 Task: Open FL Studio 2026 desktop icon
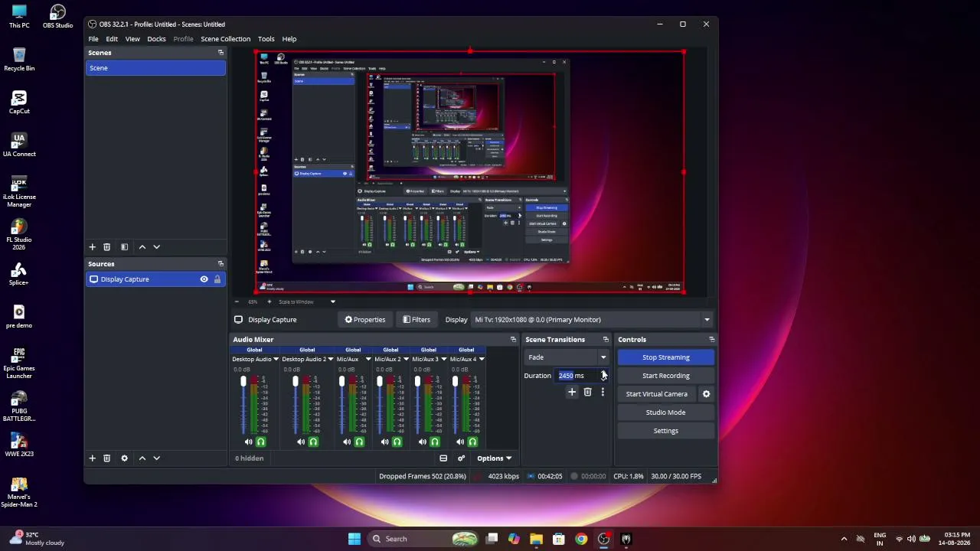pos(19,235)
